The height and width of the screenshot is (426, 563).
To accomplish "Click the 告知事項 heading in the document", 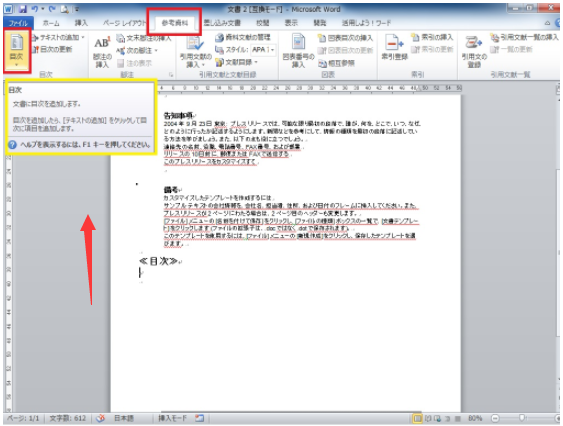I will 178,116.
